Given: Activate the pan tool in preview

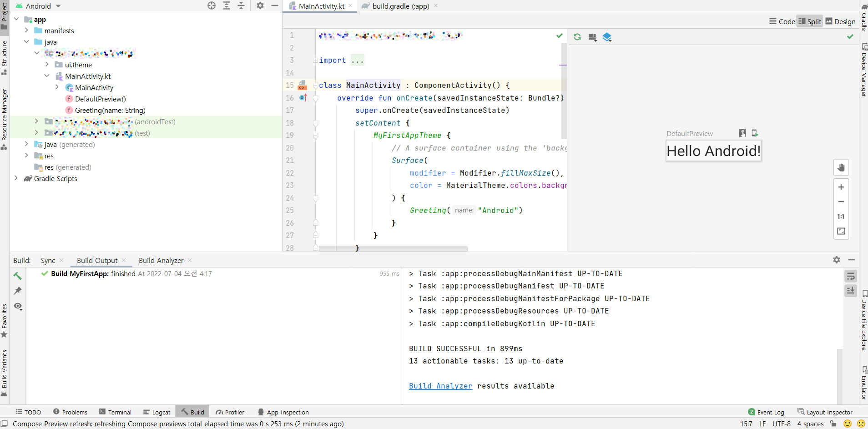Looking at the screenshot, I should pyautogui.click(x=841, y=167).
